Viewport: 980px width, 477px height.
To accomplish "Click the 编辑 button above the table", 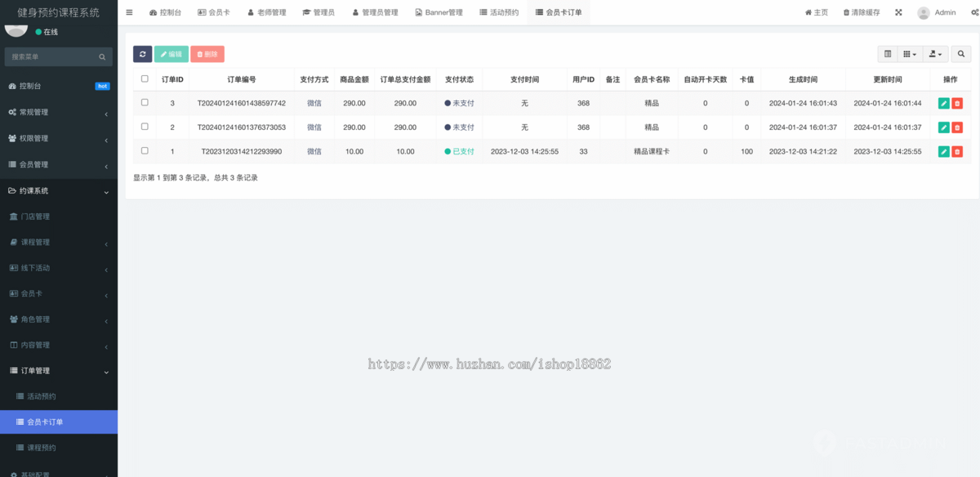I will 171,54.
